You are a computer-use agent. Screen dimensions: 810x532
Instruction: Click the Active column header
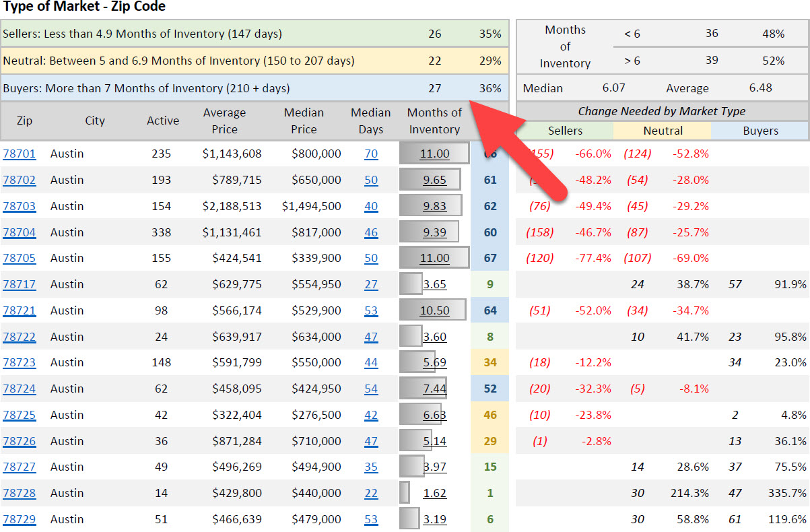tap(163, 121)
